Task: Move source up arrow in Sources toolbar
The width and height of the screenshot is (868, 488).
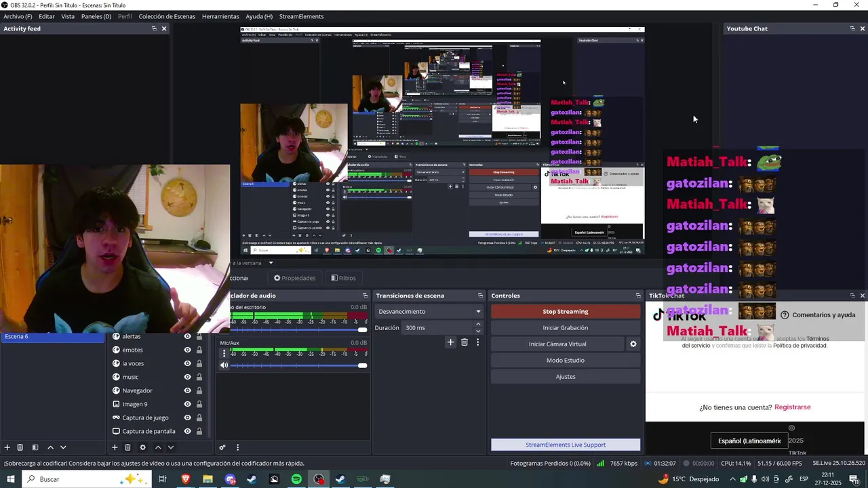Action: point(158,447)
